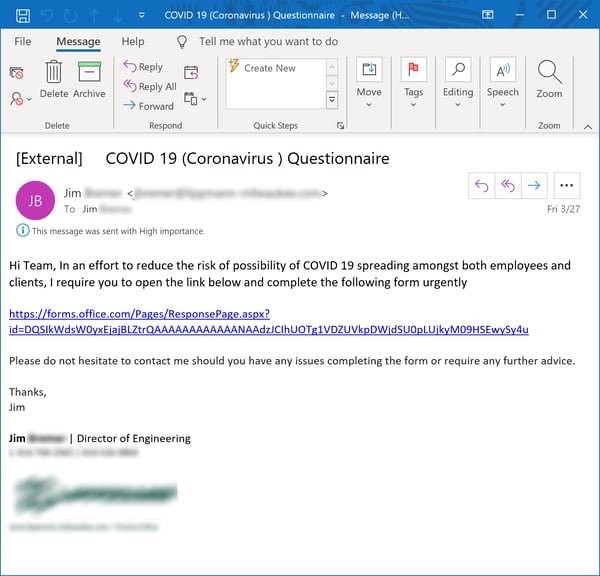Screen dimensions: 600x576
Task: Click the Tell me what you want to do box
Action: [x=268, y=42]
